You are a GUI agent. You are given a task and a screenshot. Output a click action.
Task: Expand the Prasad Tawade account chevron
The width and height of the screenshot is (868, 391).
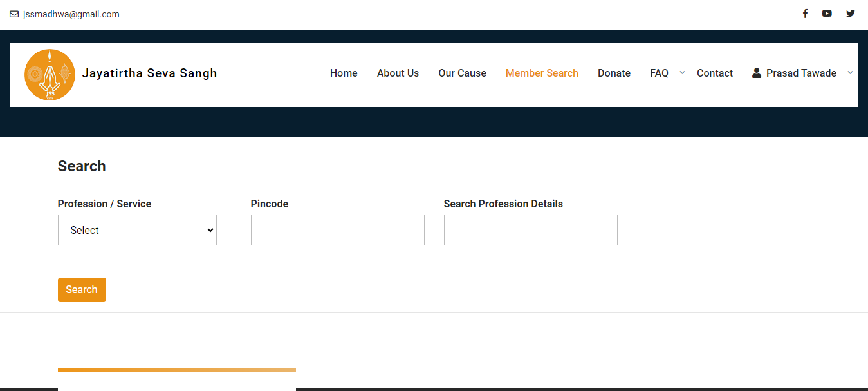tap(849, 72)
